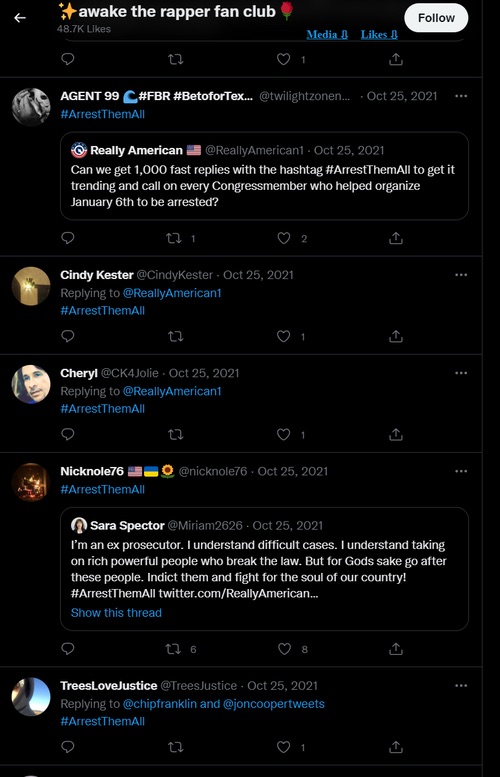Go back with the left arrow icon
This screenshot has width=500, height=777.
click(20, 18)
